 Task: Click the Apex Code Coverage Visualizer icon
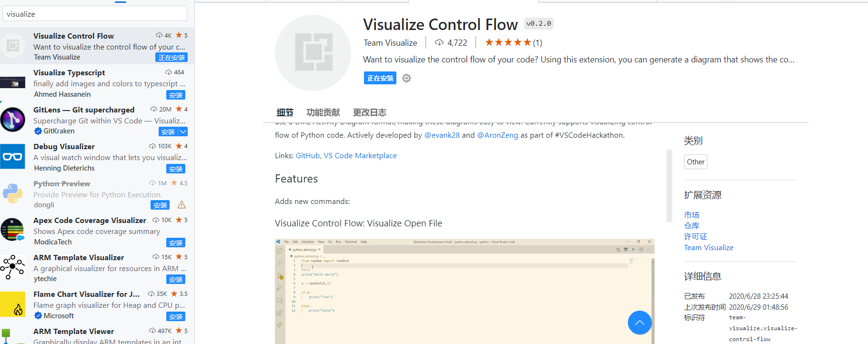click(13, 230)
